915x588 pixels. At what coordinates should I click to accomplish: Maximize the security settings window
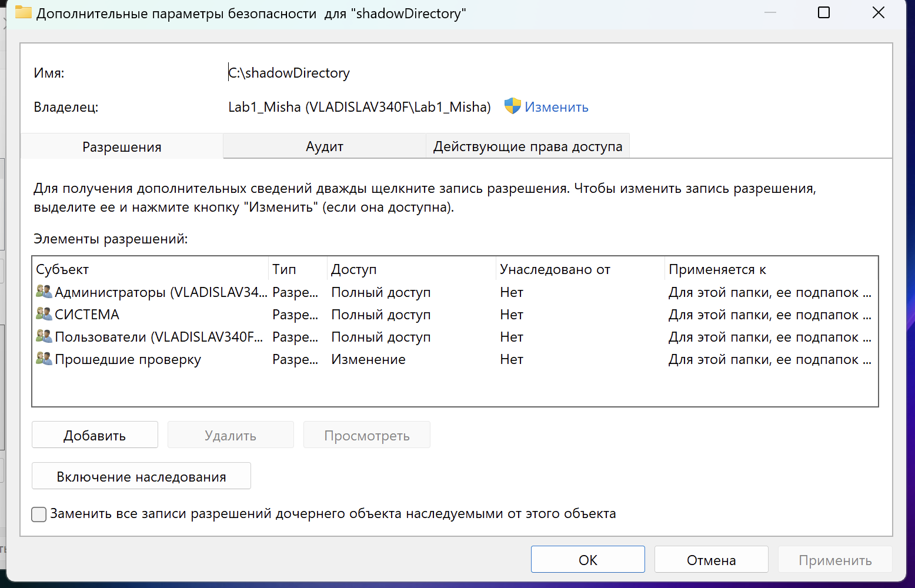pos(824,12)
